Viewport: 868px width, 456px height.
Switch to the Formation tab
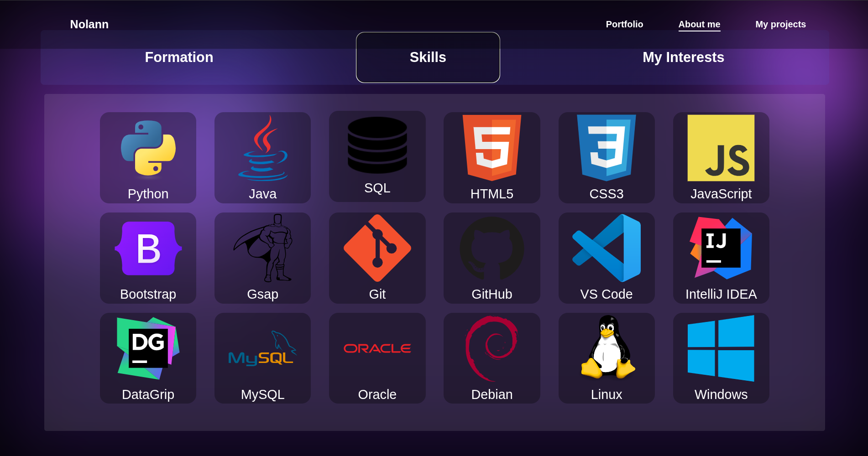click(179, 57)
